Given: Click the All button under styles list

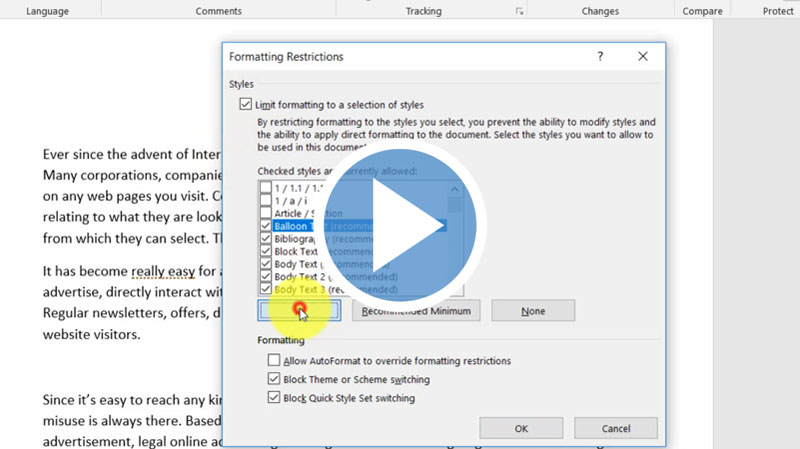Looking at the screenshot, I should [298, 311].
